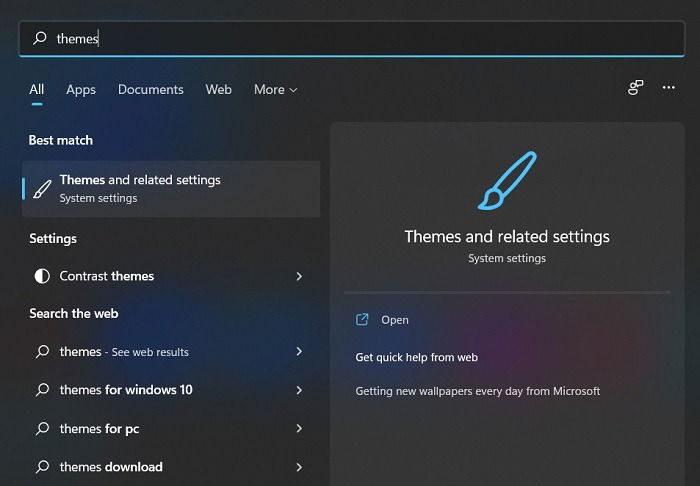The width and height of the screenshot is (700, 486).
Task: Expand the Contrast themes chevron arrow
Action: [x=299, y=276]
